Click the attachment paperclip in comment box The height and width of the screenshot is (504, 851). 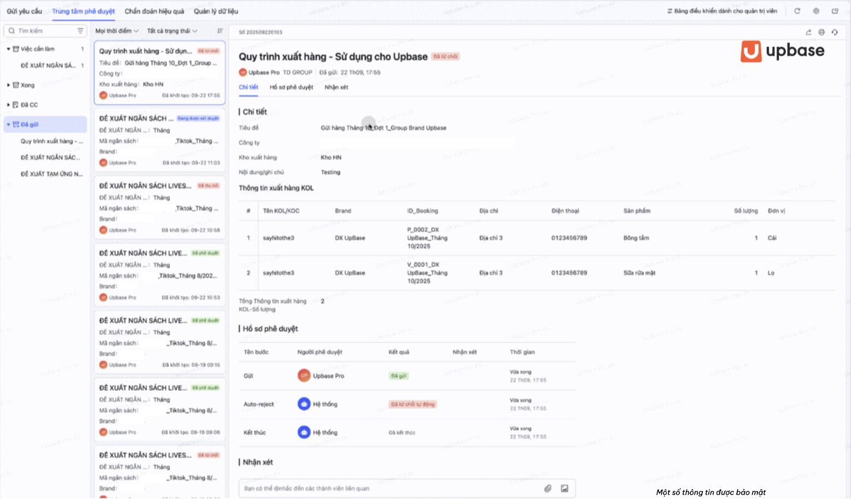click(547, 489)
